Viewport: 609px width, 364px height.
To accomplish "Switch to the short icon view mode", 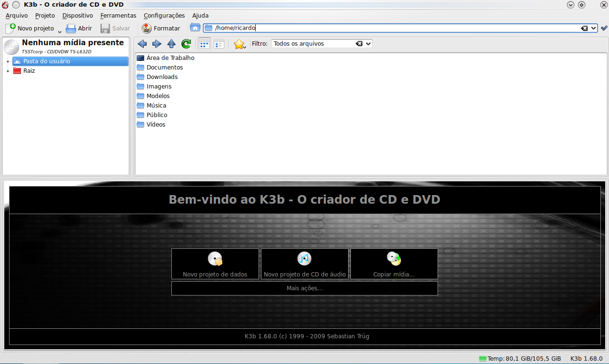I will point(204,44).
